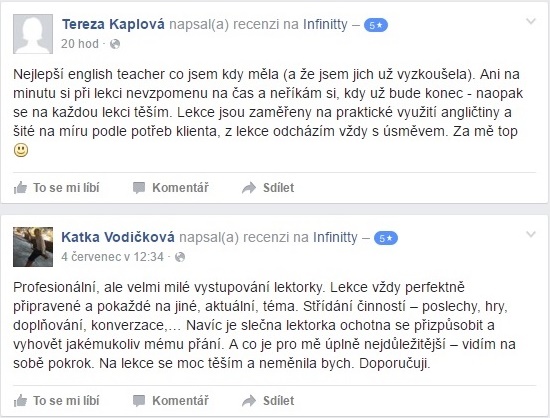This screenshot has width=550, height=418.
Task: Open options chevron on Katka Vodičková's post
Action: click(531, 234)
